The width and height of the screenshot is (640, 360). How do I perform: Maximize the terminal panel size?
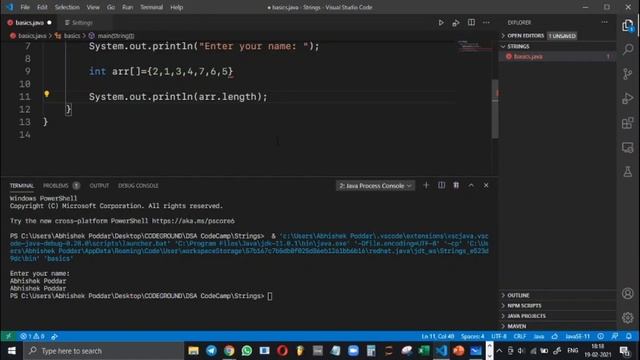pos(471,185)
